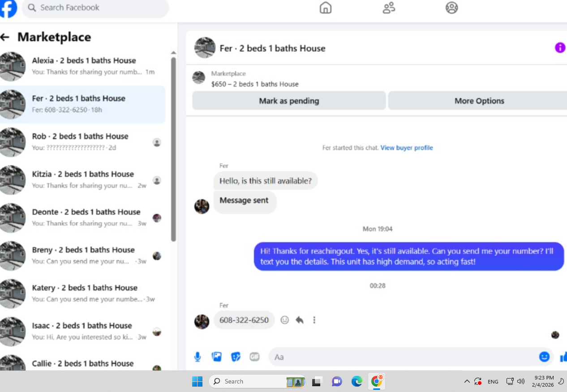Open the Groups icon in top navigation
Screen dimensions: 567x392
pyautogui.click(x=451, y=8)
